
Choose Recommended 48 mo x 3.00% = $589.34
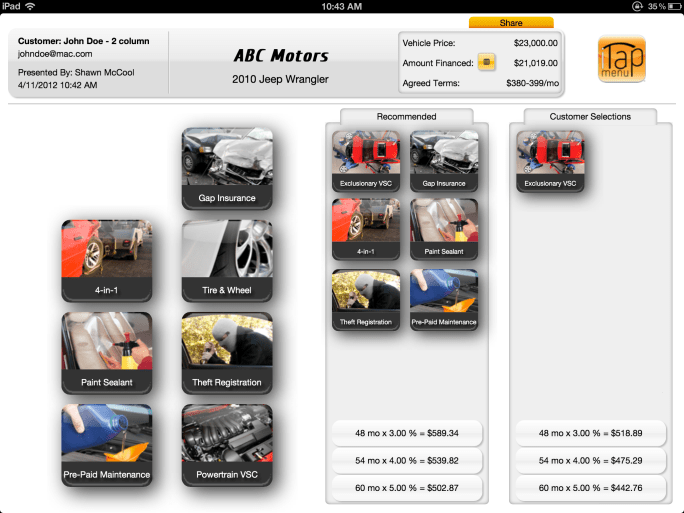tap(407, 434)
